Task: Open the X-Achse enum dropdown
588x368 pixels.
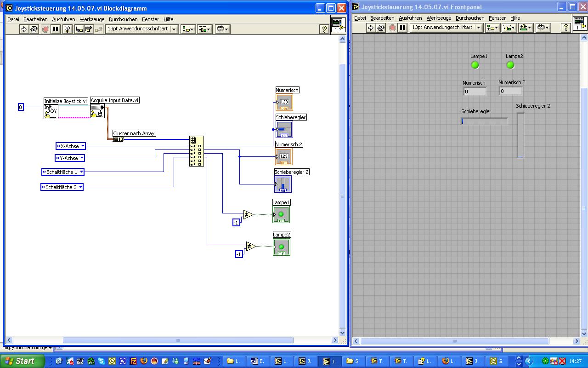Action: coord(83,146)
